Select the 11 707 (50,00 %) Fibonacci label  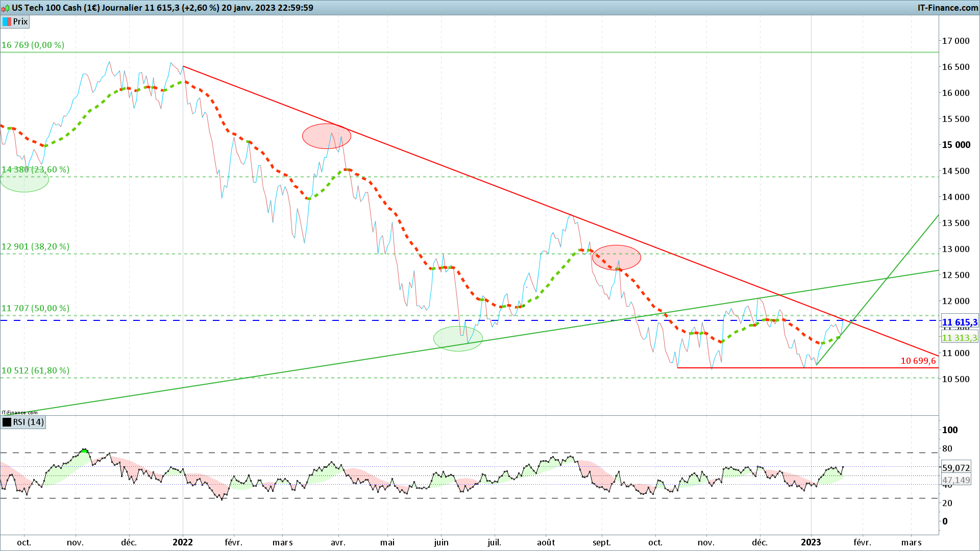(35, 308)
